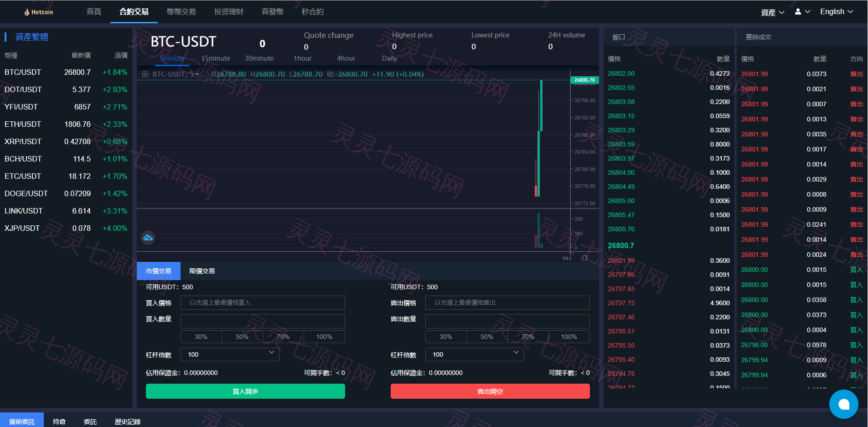The width and height of the screenshot is (868, 427).
Task: Open the 投资理财 tab
Action: click(x=229, y=11)
